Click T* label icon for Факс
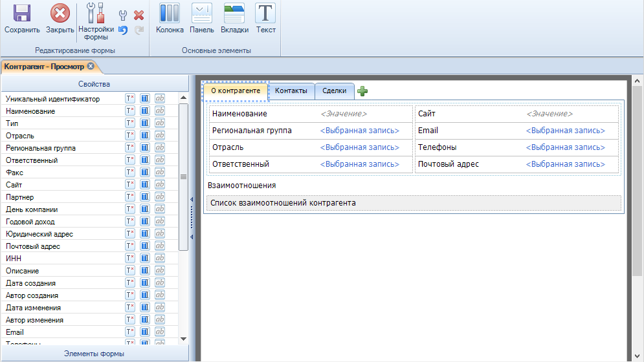 130,173
